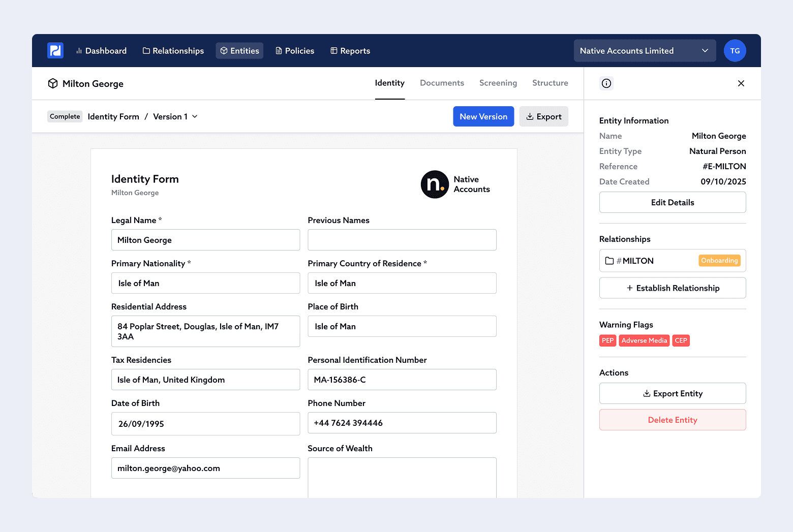Click the Delete Entity action
Screen dimensions: 793x532
coord(672,420)
